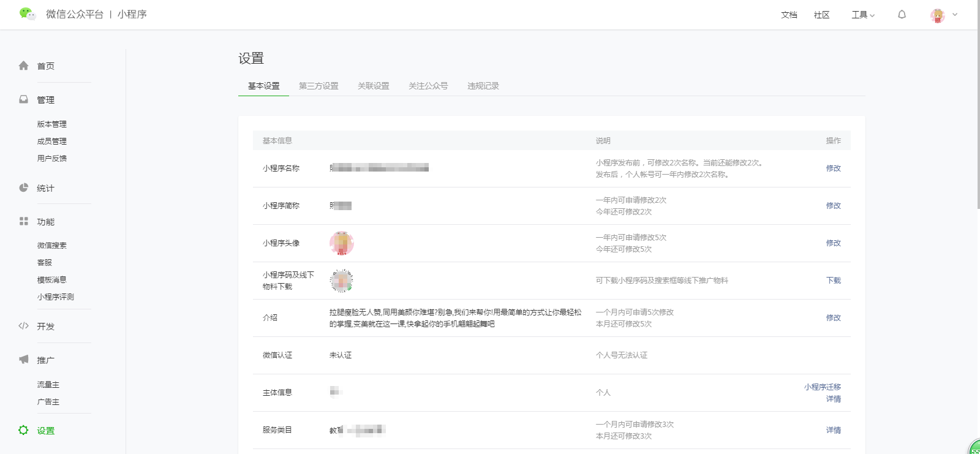This screenshot has width=980, height=454.
Task: Click the code icon beside 开发
Action: tap(24, 326)
